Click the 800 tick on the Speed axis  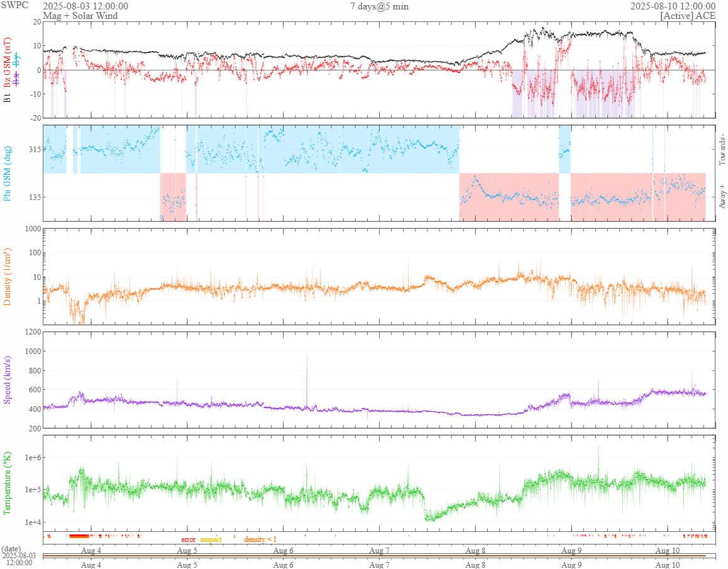[x=35, y=371]
